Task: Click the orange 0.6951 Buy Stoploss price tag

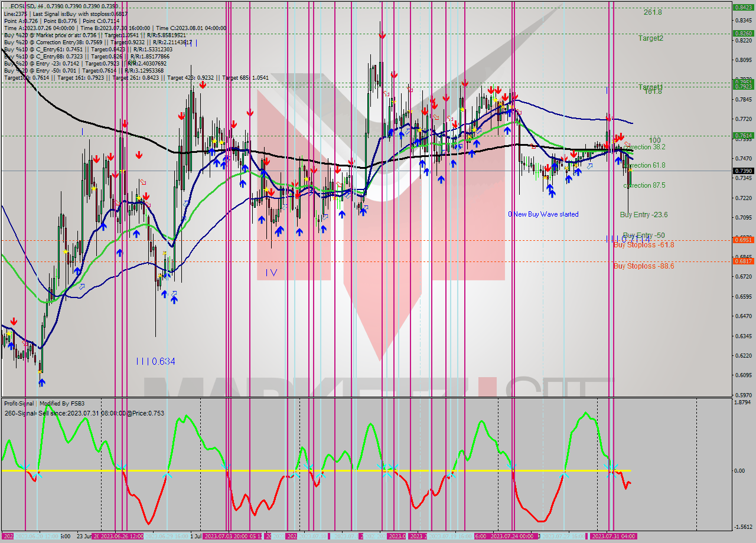Action: point(742,240)
